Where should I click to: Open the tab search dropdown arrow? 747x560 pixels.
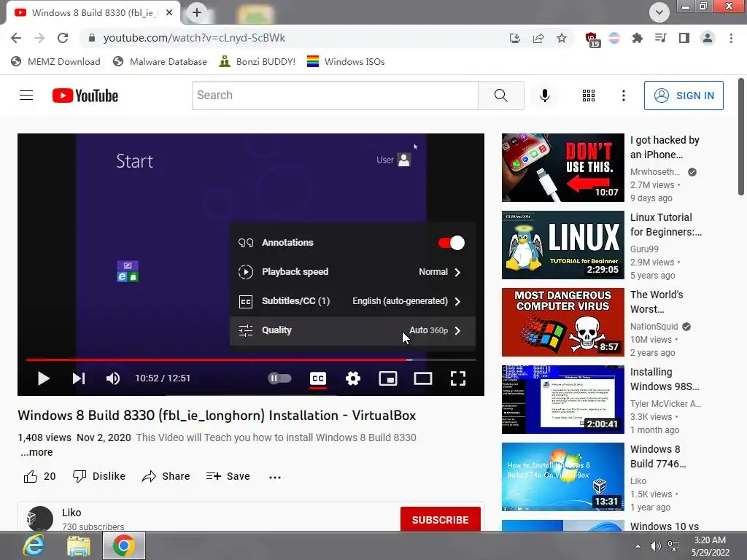pyautogui.click(x=659, y=12)
